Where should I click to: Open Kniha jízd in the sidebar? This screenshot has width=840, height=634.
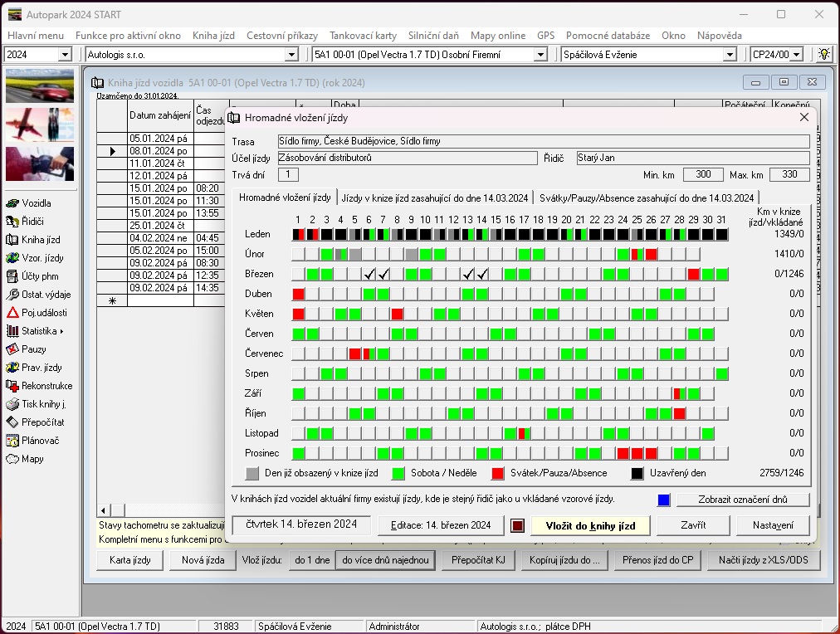tap(33, 239)
